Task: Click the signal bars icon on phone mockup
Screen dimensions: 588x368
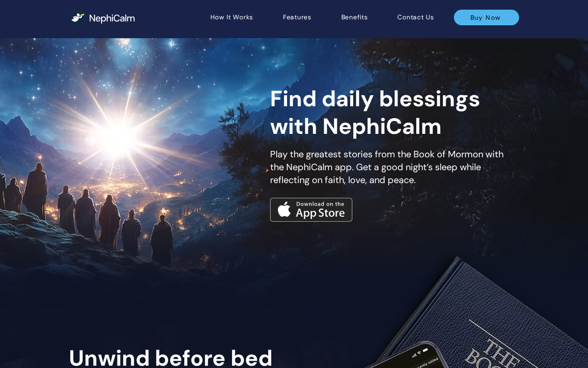Action: [414, 355]
